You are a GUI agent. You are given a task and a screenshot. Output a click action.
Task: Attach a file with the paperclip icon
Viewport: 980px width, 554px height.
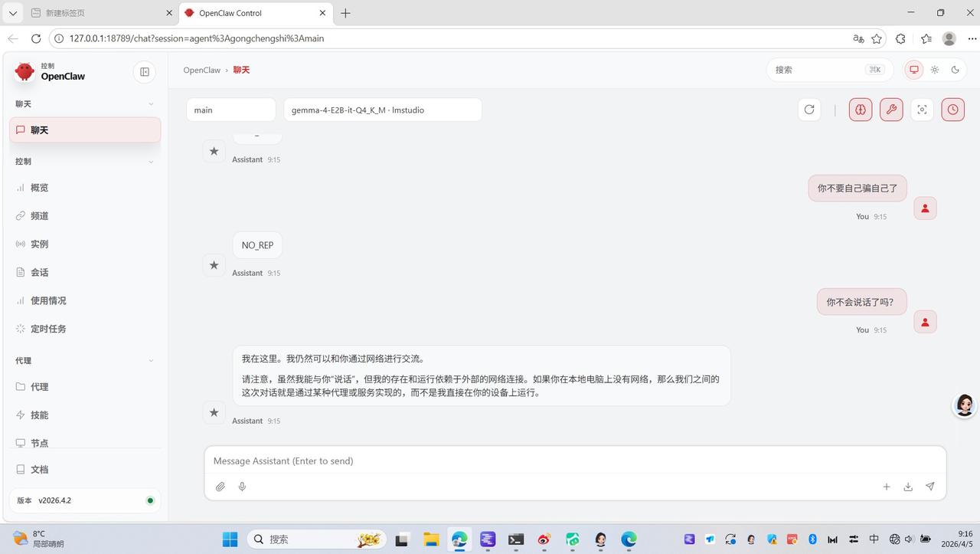click(x=220, y=487)
